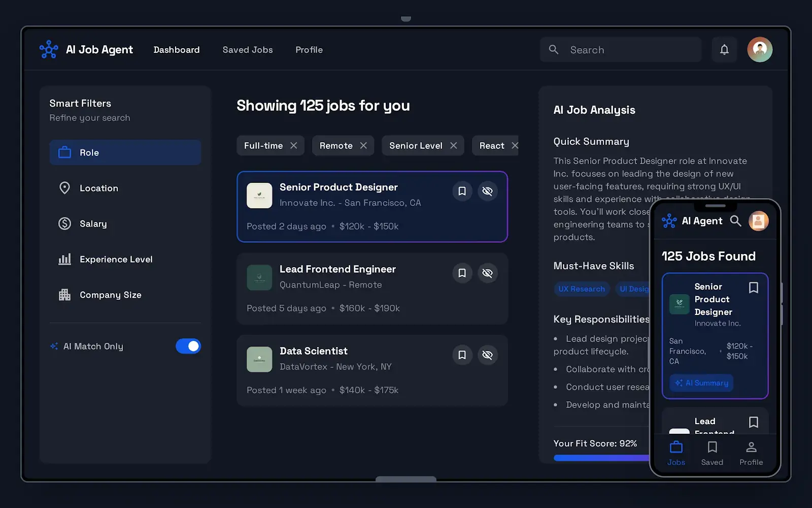Click the 'Quick Summary' heading

[x=591, y=141]
